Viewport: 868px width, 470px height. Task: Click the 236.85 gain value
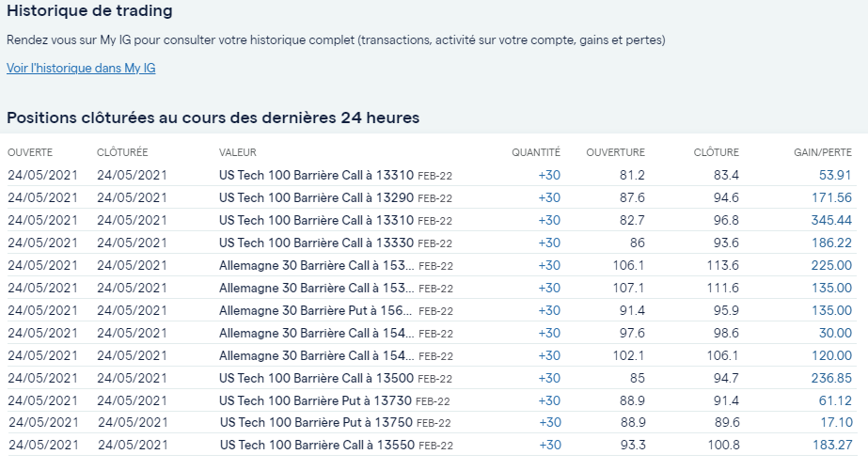(x=831, y=378)
